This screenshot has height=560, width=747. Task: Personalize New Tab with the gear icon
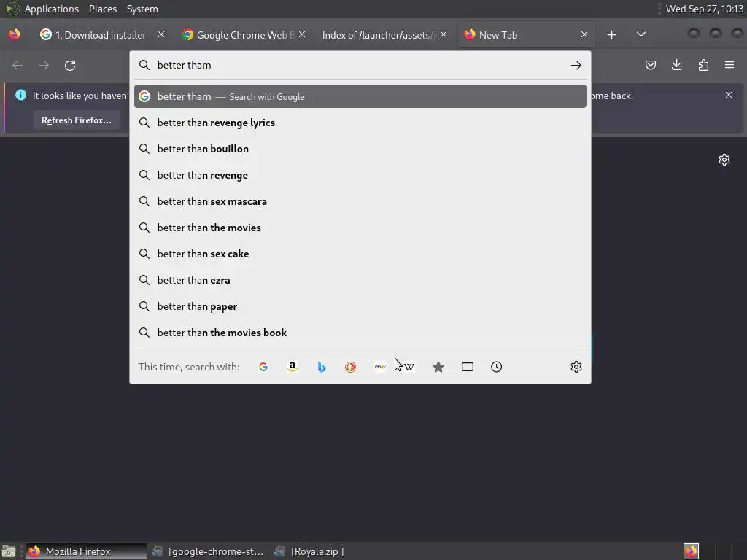point(724,160)
